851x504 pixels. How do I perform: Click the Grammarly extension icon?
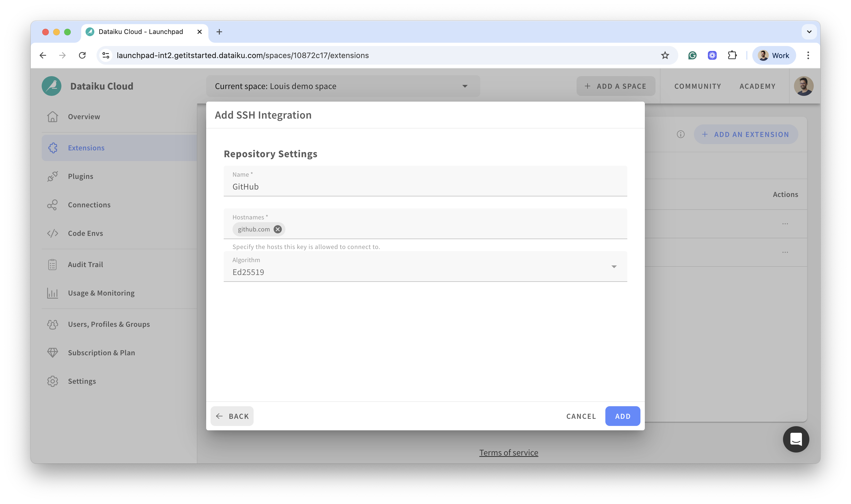(692, 55)
